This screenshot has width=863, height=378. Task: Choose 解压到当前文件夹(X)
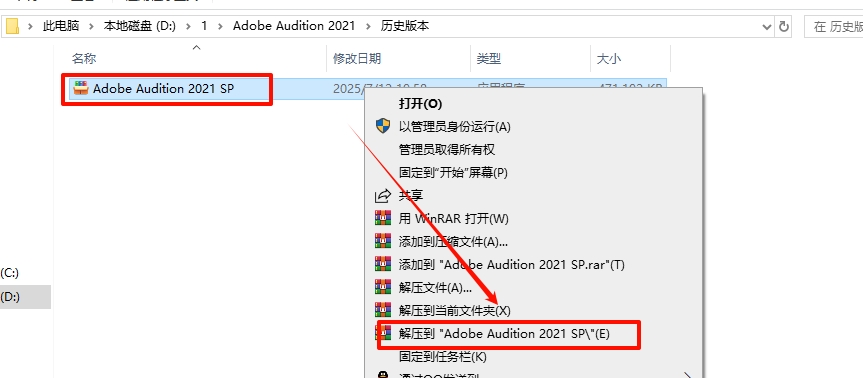455,311
